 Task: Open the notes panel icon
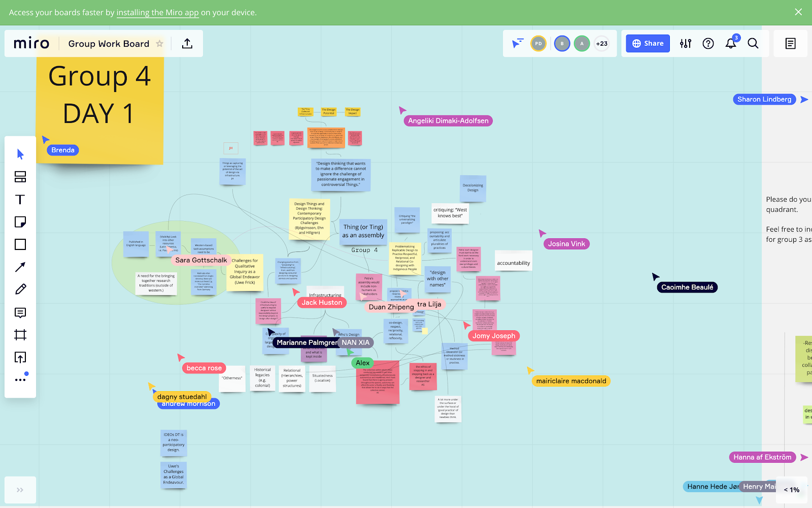point(791,44)
